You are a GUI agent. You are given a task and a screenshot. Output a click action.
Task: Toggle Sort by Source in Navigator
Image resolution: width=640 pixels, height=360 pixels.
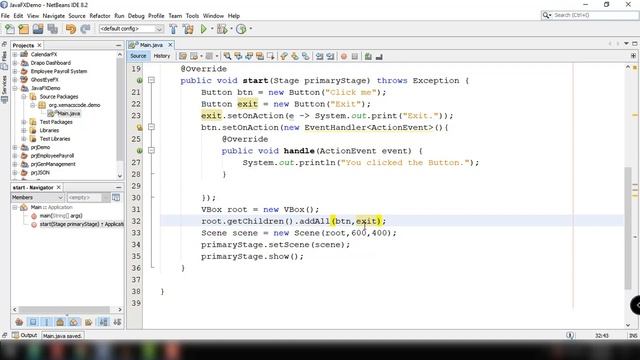118,322
